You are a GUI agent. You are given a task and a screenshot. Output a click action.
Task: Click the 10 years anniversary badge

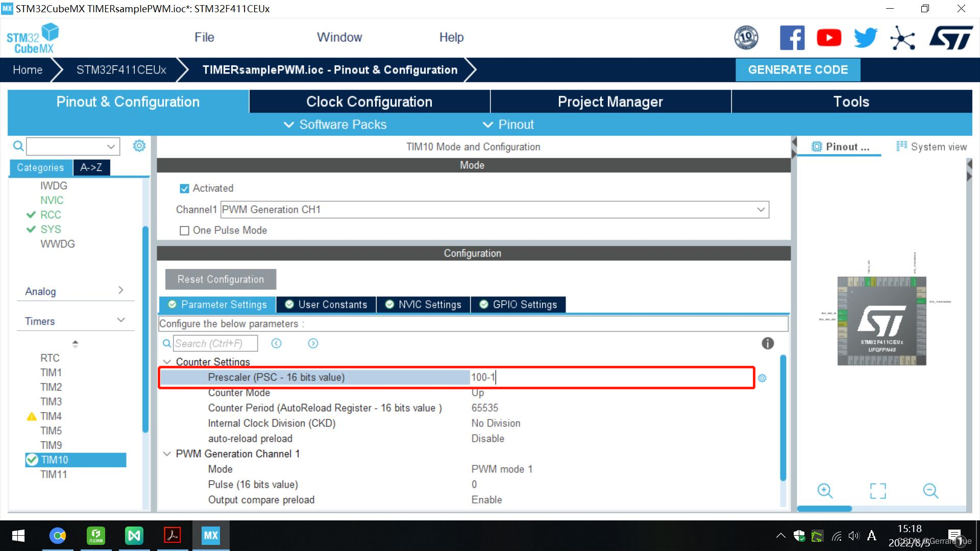click(746, 38)
